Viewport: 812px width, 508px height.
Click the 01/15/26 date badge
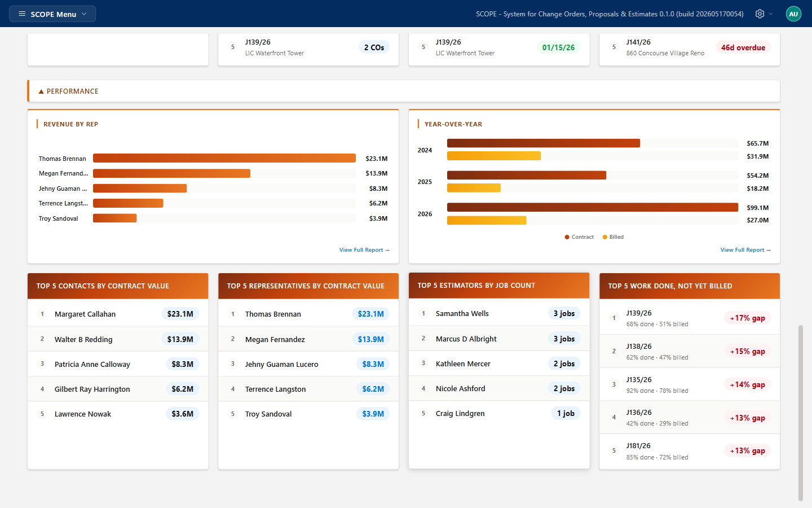558,47
